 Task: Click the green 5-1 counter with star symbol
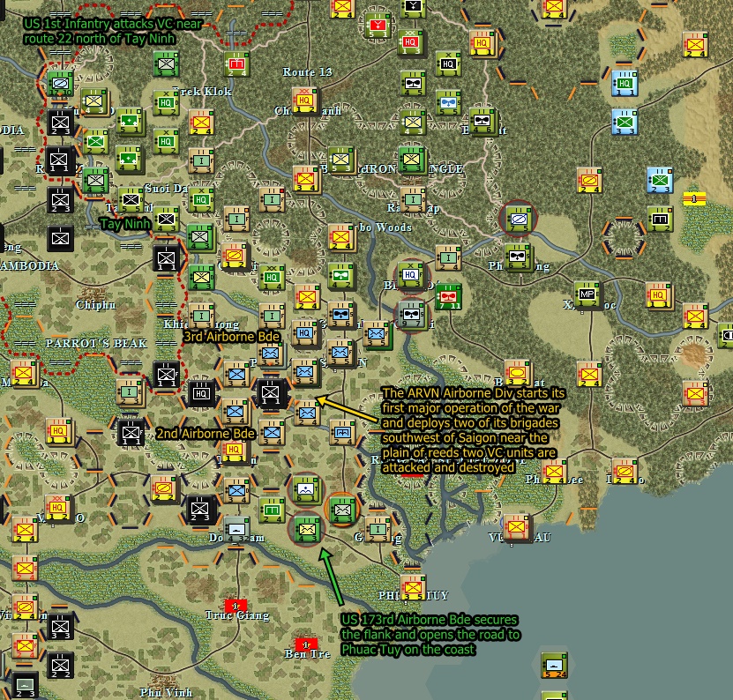click(x=129, y=121)
